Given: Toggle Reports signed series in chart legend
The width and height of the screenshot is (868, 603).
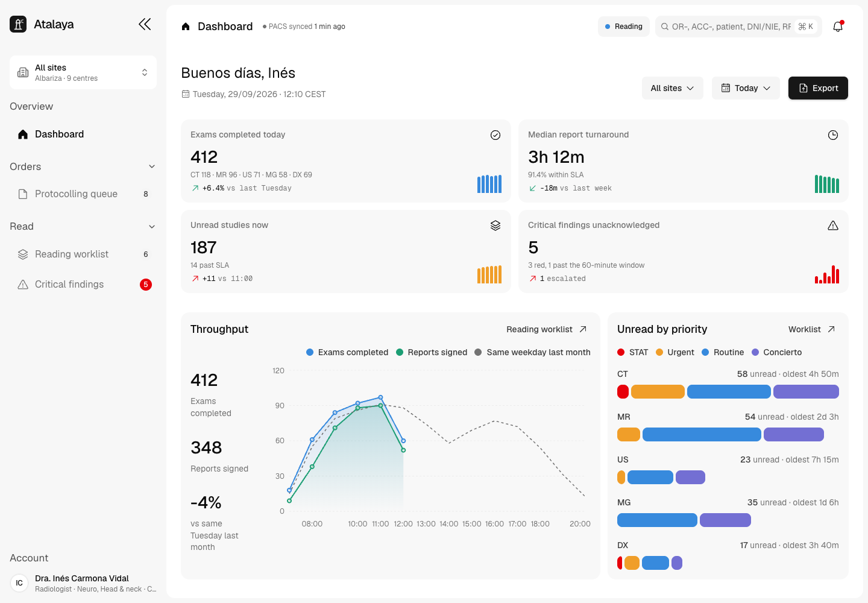Looking at the screenshot, I should pyautogui.click(x=432, y=352).
